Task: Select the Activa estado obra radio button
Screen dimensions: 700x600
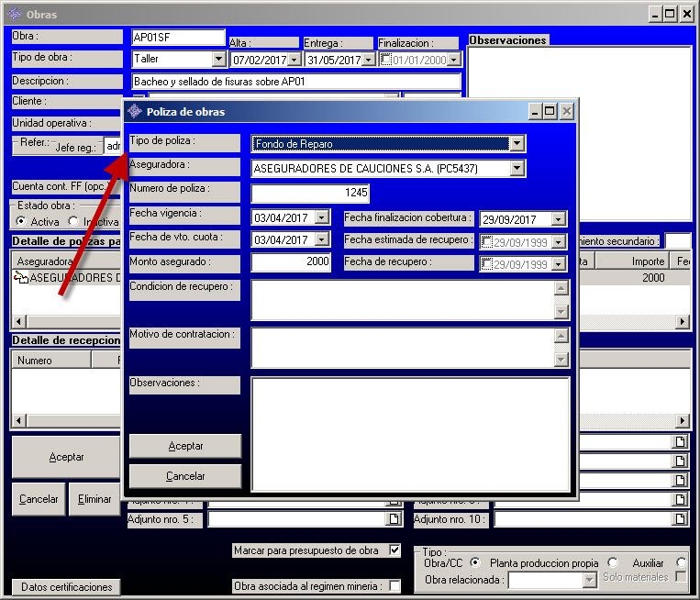Action: (21, 221)
